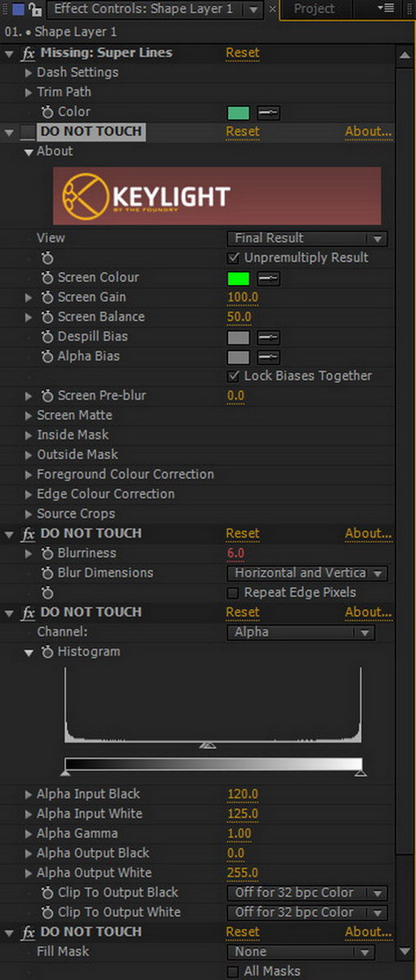Open About link for the Keylight effect
Image resolution: width=416 pixels, height=980 pixels.
coord(368,131)
